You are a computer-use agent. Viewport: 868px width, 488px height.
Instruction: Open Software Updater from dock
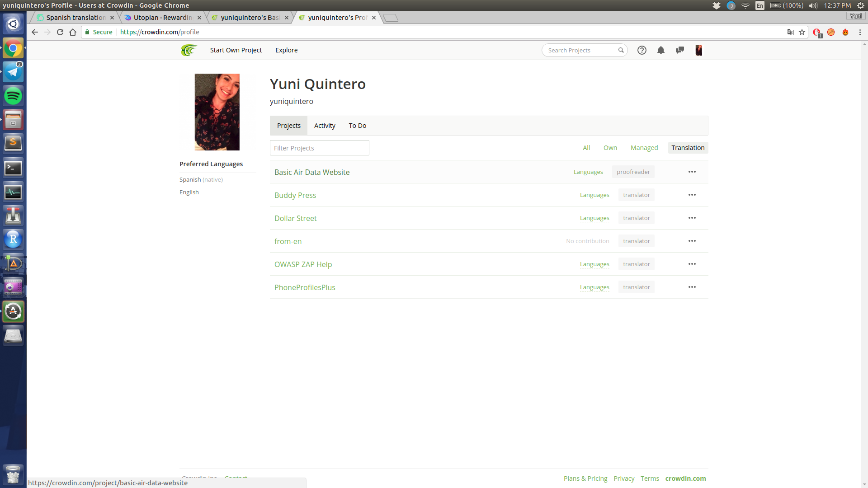(13, 311)
